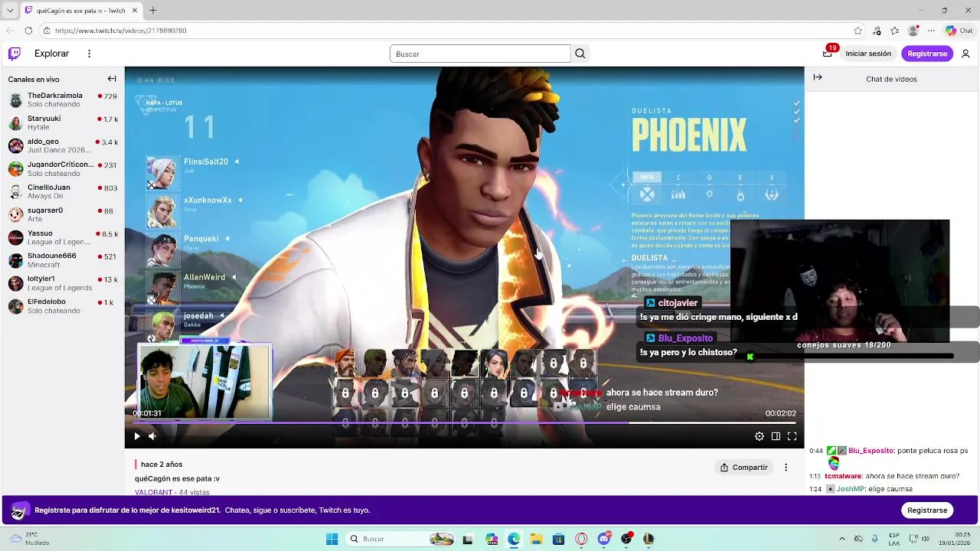This screenshot has height=551, width=980.
Task: Open loltyler1 channel entry
Action: [62, 284]
